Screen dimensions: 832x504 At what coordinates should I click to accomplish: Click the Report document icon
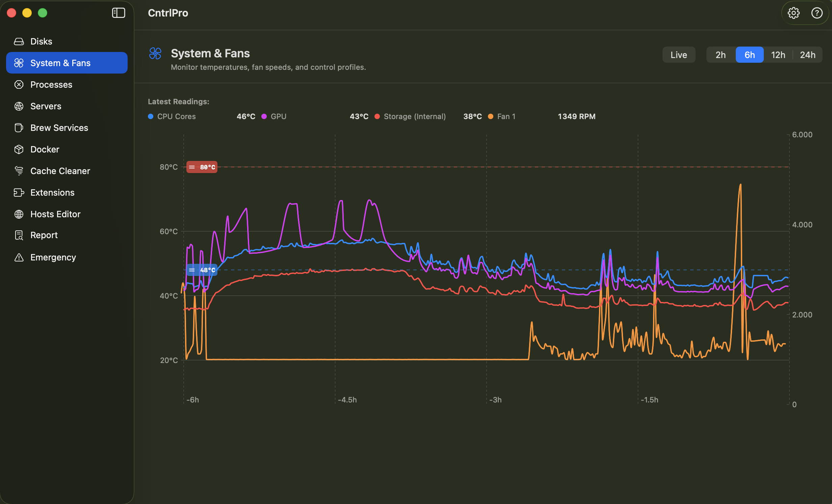coord(19,235)
